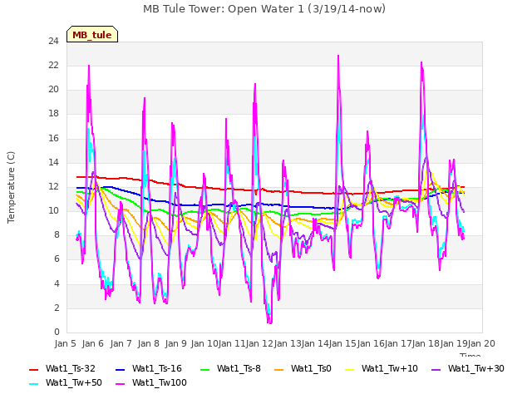Select the Wat1_Ts0 legend label

pos(311,369)
